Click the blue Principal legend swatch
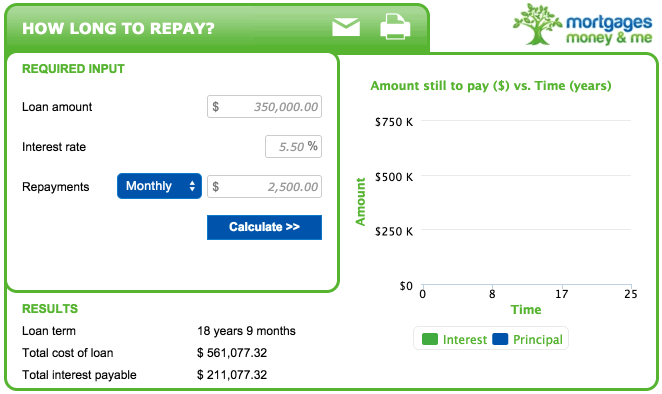This screenshot has height=394, width=662. (500, 339)
